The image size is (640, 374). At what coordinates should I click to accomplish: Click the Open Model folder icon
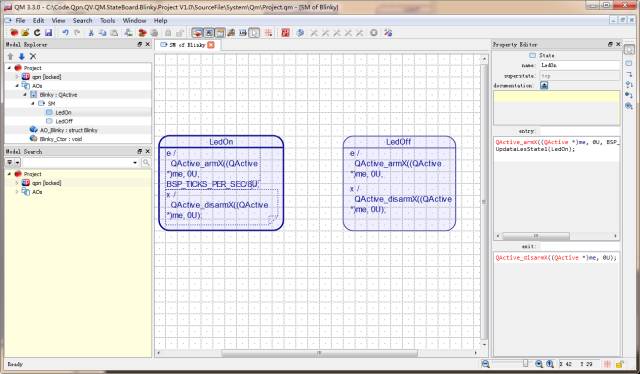(25, 33)
